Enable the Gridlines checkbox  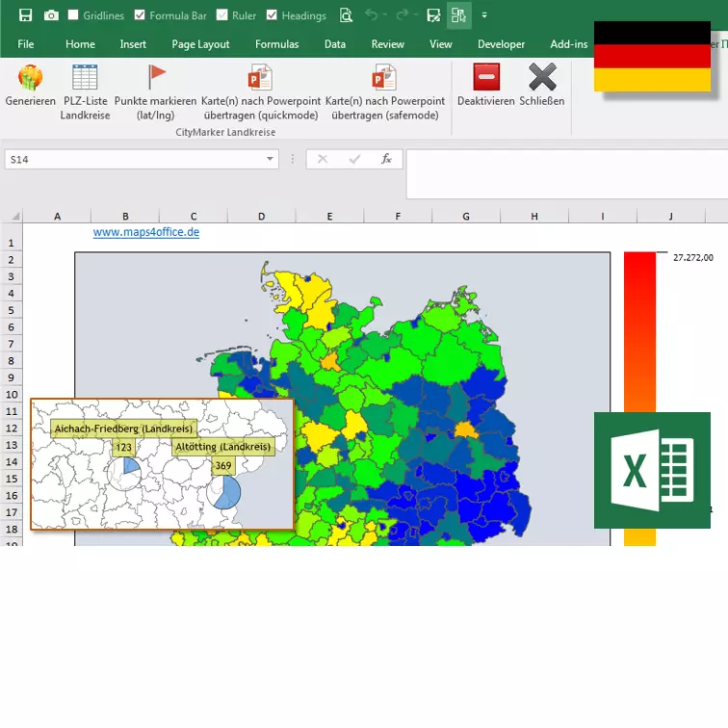tap(73, 15)
